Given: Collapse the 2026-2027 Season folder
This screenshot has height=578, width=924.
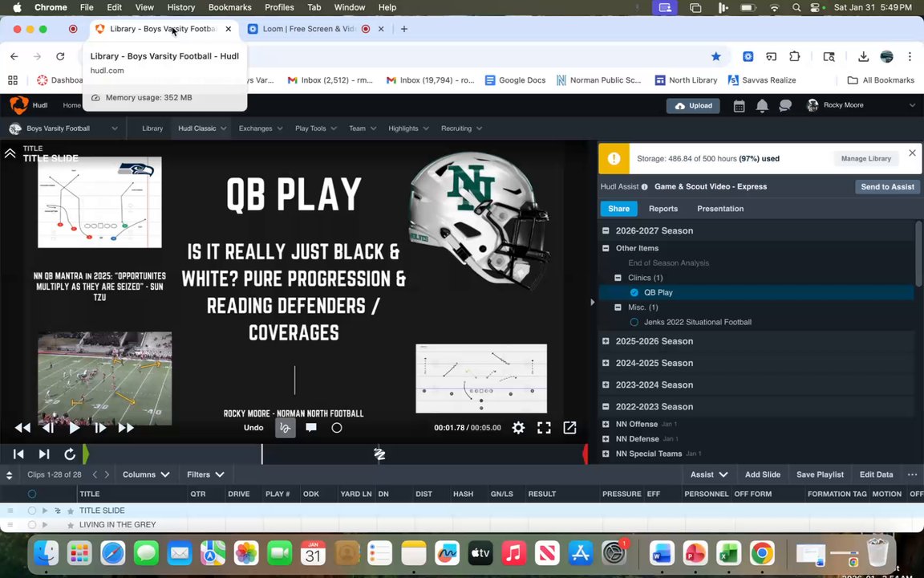Looking at the screenshot, I should click(x=606, y=230).
